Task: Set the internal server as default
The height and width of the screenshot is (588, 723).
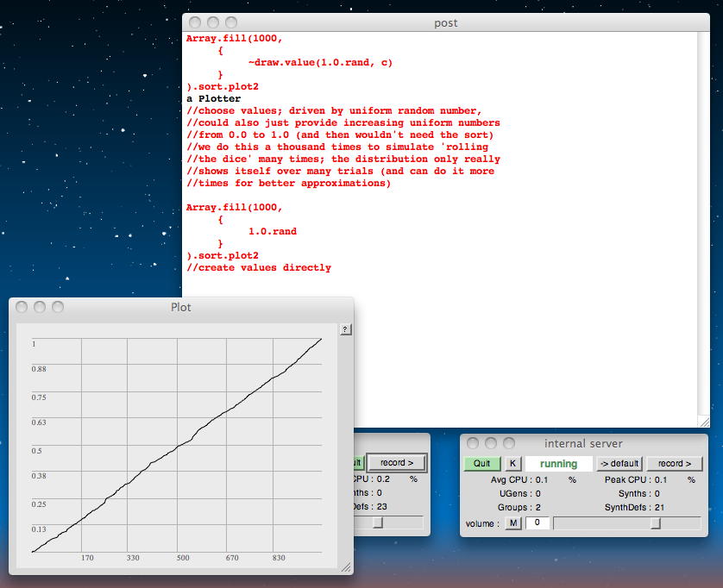Action: (x=619, y=463)
